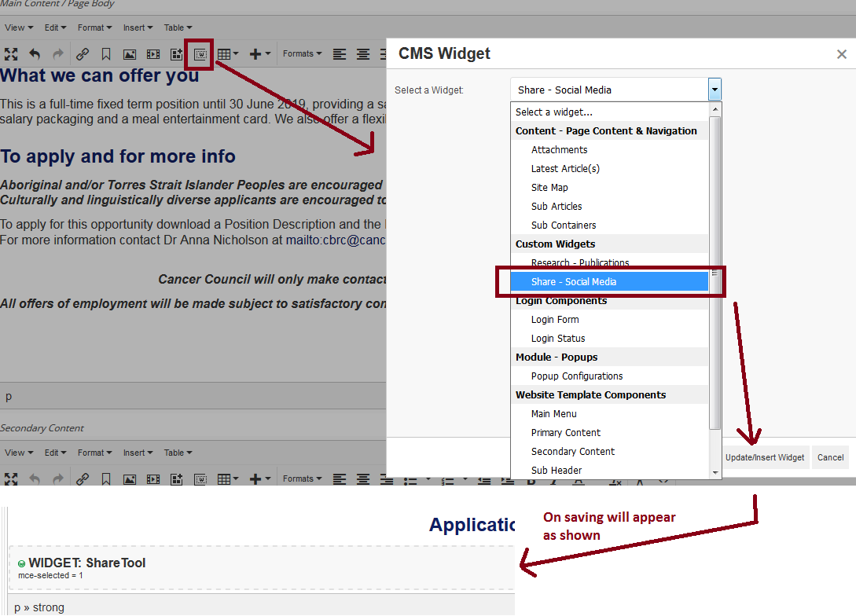
Task: Click align left icon in Main Content toolbar
Action: [339, 54]
